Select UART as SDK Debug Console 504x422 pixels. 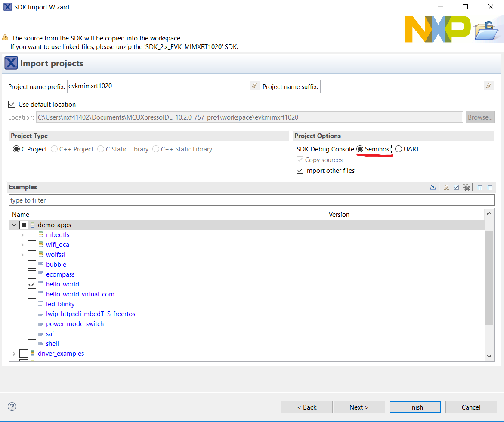[x=399, y=149]
